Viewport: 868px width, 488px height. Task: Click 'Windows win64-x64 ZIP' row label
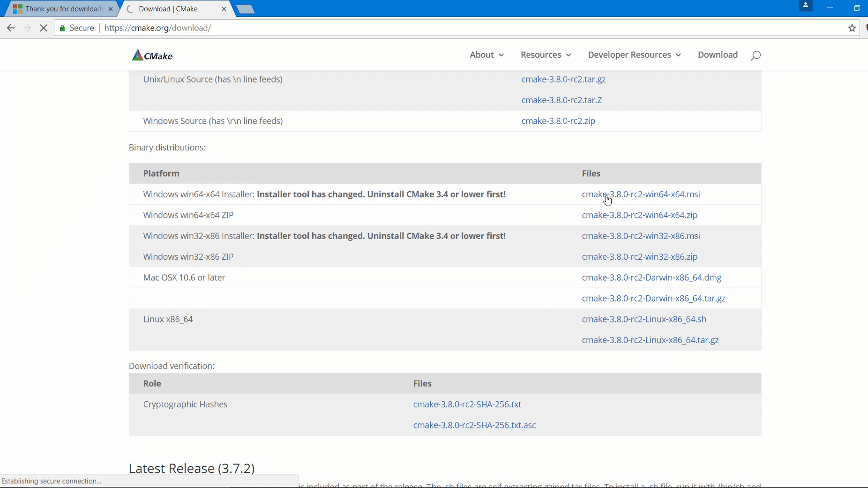[188, 215]
